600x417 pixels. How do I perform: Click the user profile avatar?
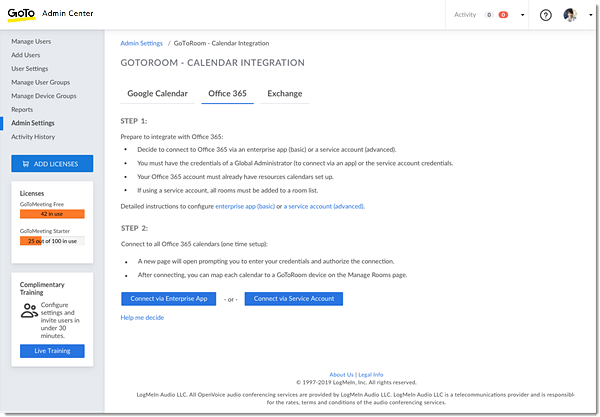click(570, 15)
